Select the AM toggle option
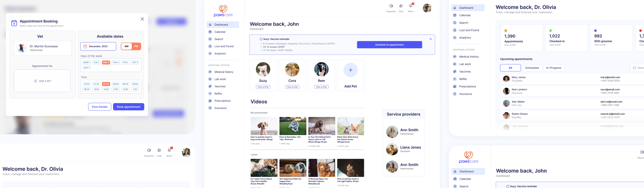The width and height of the screenshot is (644, 188). click(126, 46)
